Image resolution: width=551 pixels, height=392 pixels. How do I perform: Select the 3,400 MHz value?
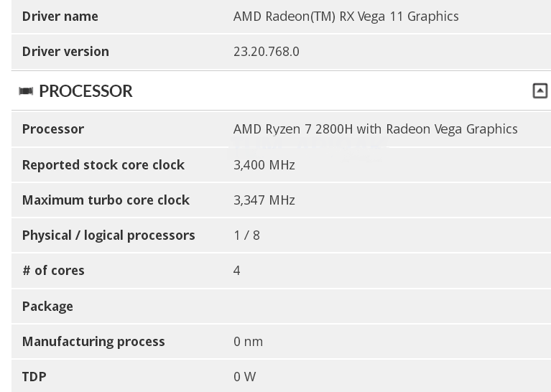[264, 164]
